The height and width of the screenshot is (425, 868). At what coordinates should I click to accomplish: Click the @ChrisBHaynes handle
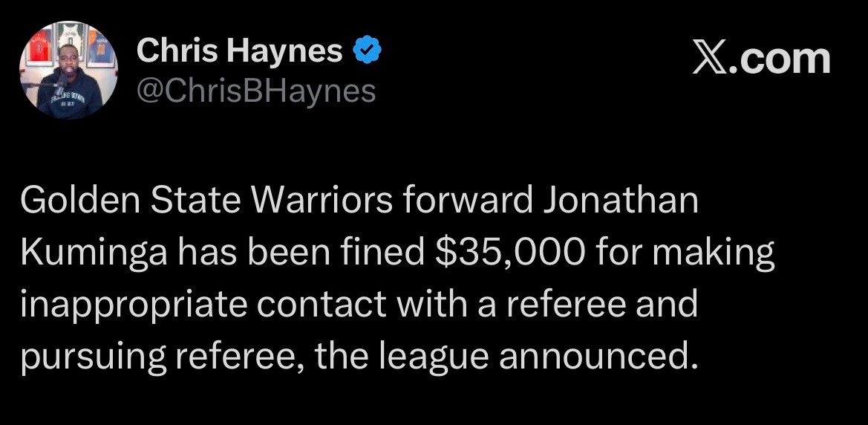[256, 91]
